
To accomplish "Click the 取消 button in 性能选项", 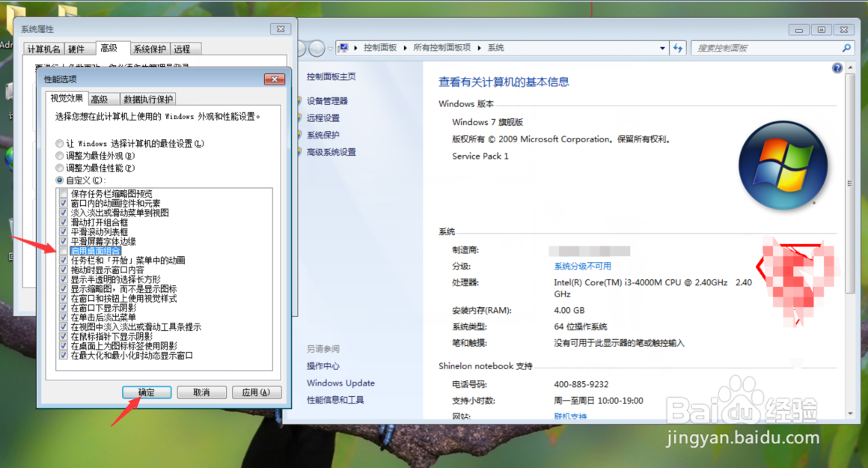I will tap(201, 392).
